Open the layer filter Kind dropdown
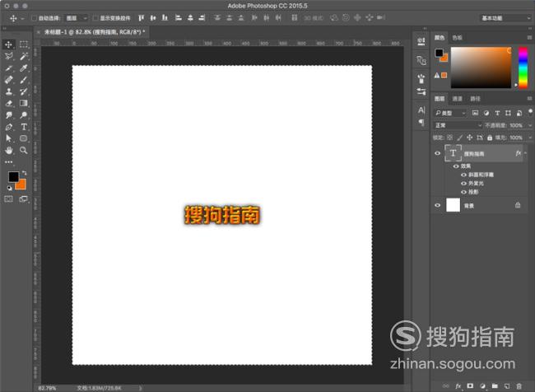This screenshot has width=535, height=392. click(x=450, y=113)
